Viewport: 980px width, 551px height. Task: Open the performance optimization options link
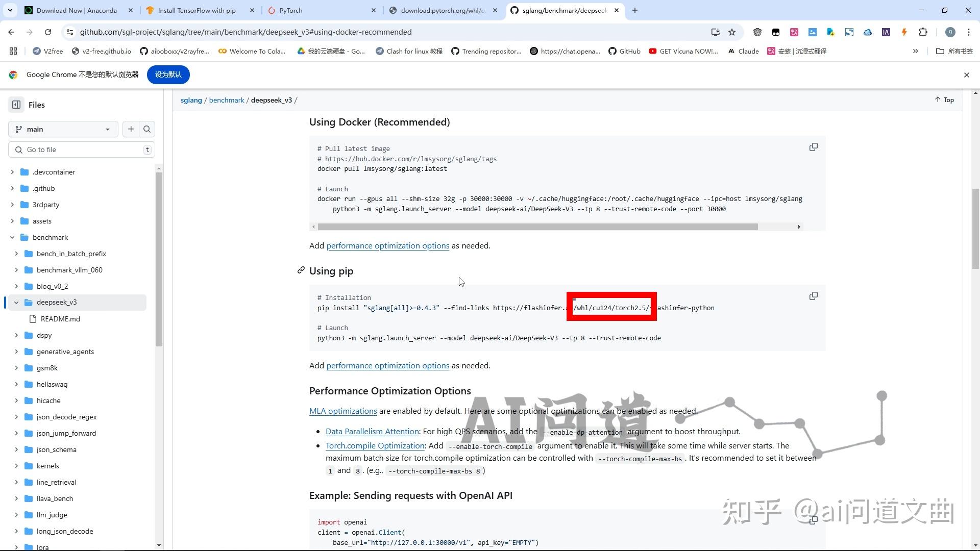tap(387, 245)
